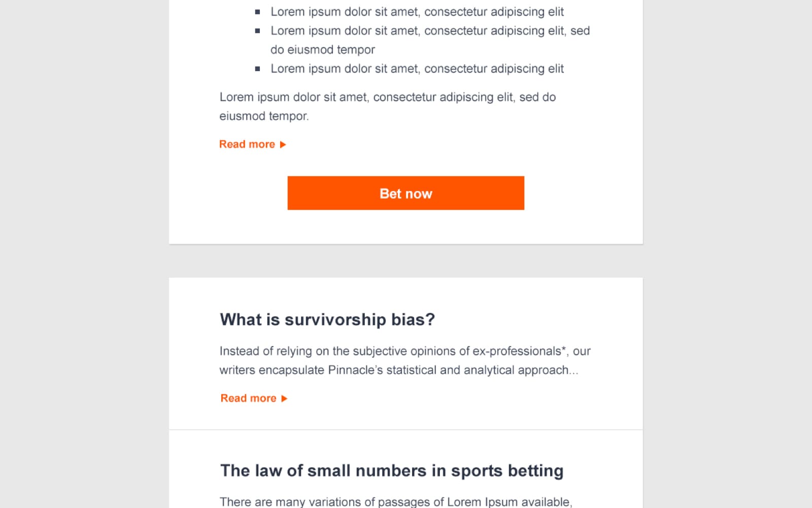
Task: Click the third bullet's Lorem ipsum text
Action: click(x=417, y=69)
